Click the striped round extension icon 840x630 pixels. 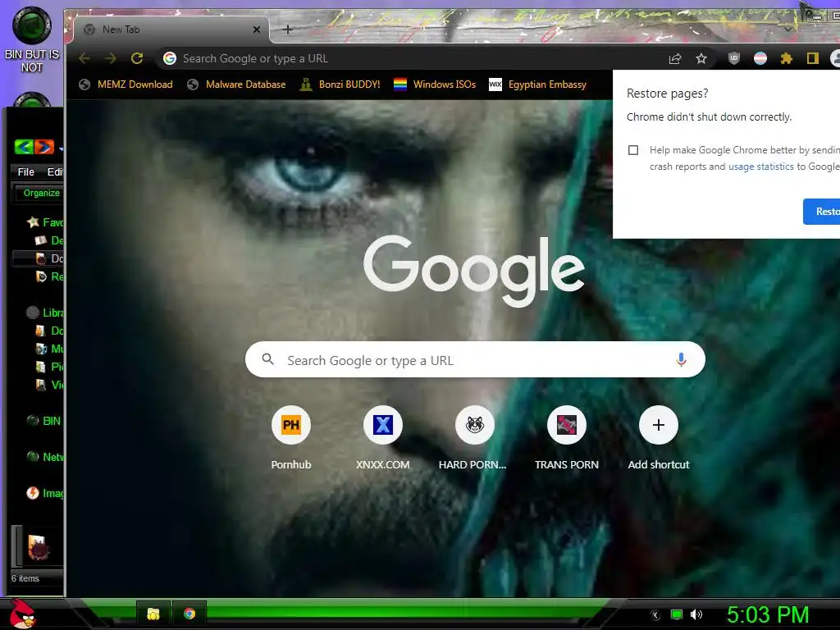(760, 58)
